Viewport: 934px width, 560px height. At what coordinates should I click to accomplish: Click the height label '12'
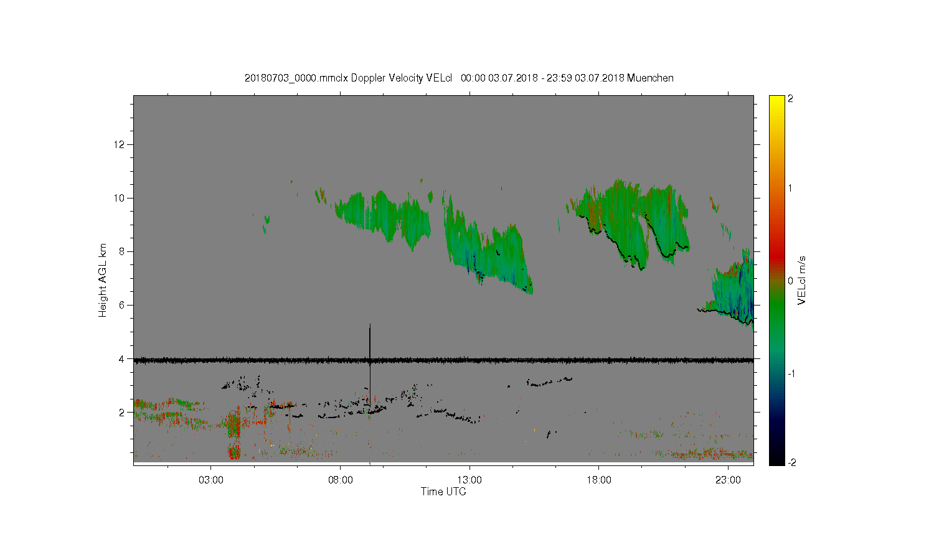point(120,144)
